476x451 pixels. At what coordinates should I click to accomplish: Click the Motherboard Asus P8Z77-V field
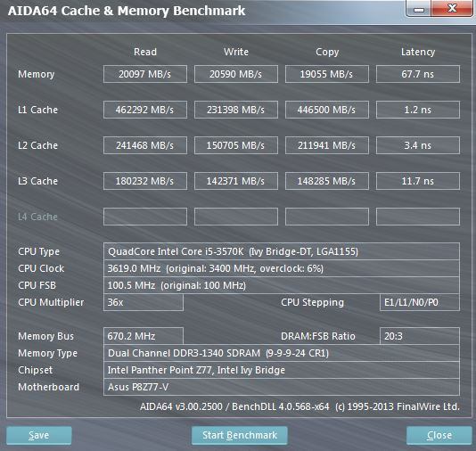282,387
